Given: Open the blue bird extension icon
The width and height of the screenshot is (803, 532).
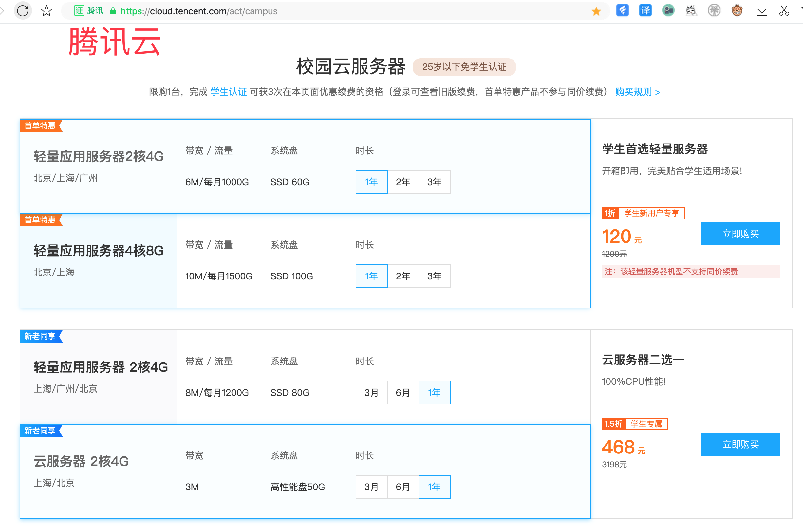Looking at the screenshot, I should [x=622, y=10].
